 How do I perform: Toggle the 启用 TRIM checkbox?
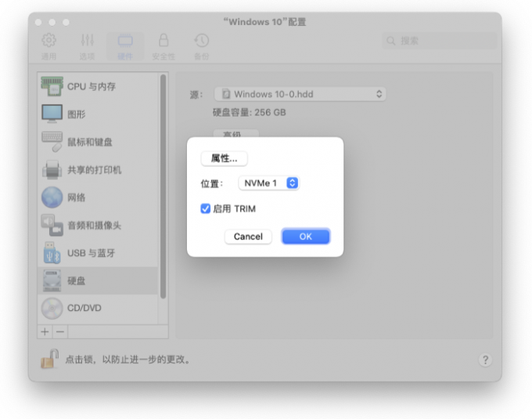click(x=205, y=208)
